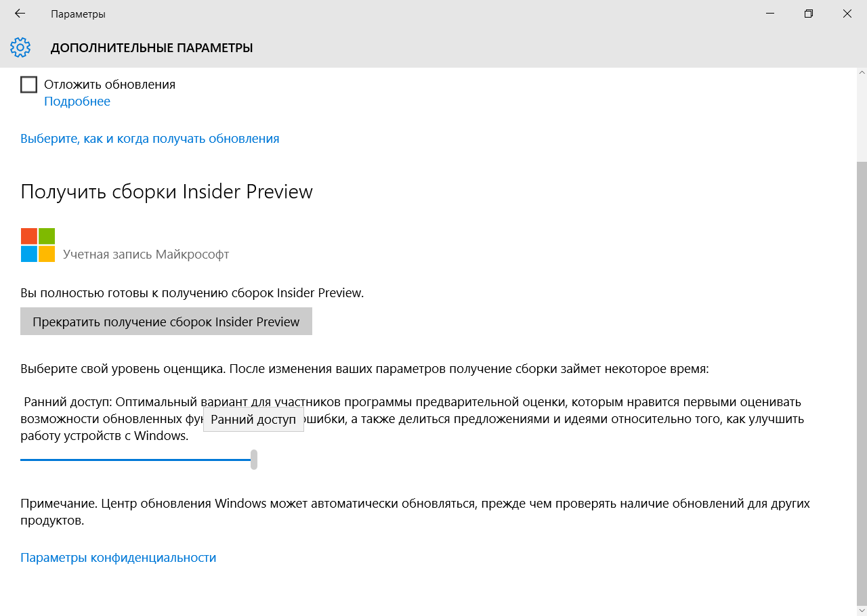Image resolution: width=867 pixels, height=616 pixels.
Task: Open the Параметры конфиденциальности link
Action: pos(118,558)
